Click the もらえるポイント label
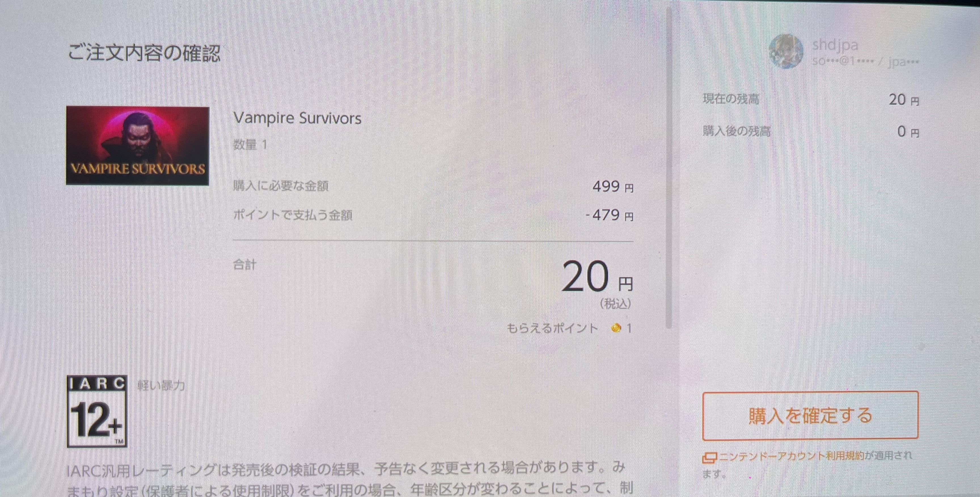Screen dimensions: 980x497 (553, 328)
